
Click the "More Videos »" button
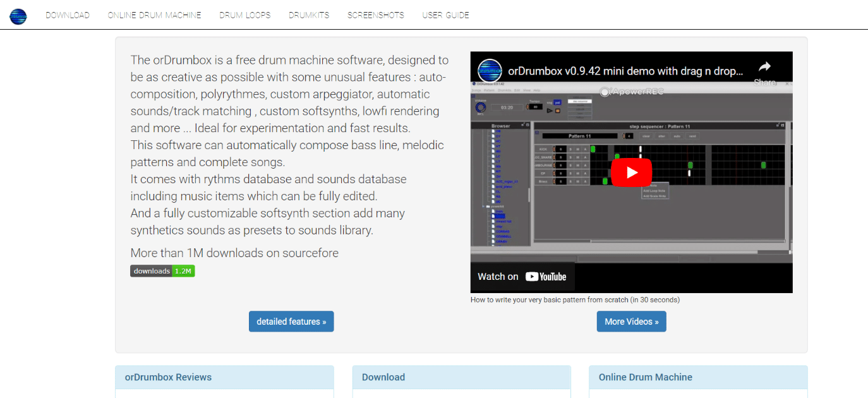(632, 322)
